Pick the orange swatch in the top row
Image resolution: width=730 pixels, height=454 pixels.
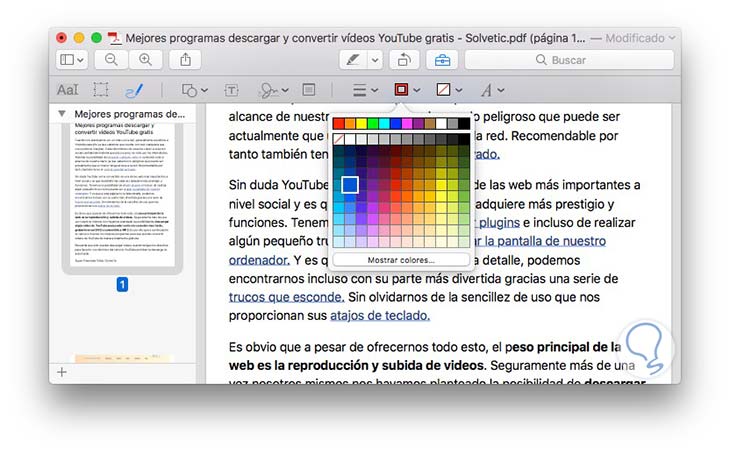(350, 123)
